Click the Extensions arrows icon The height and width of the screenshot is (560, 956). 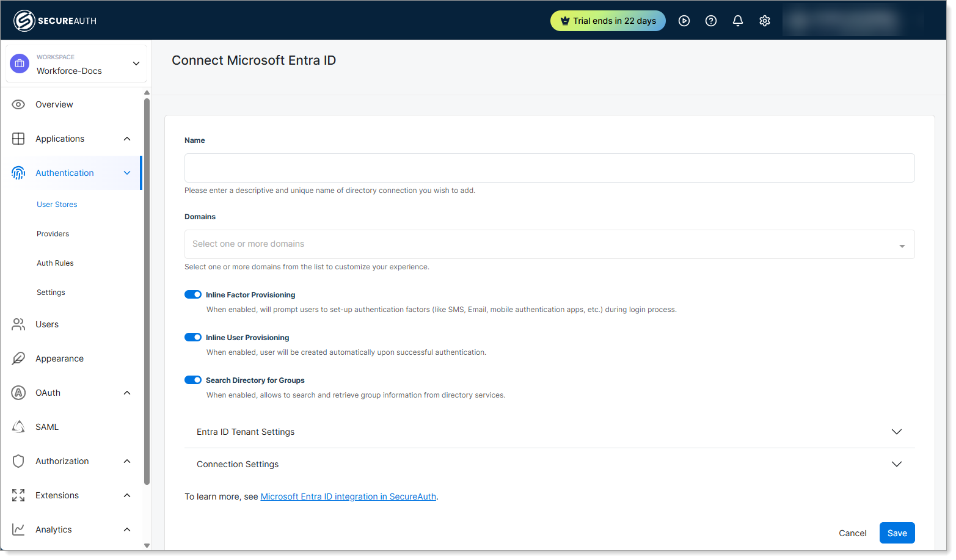click(18, 495)
